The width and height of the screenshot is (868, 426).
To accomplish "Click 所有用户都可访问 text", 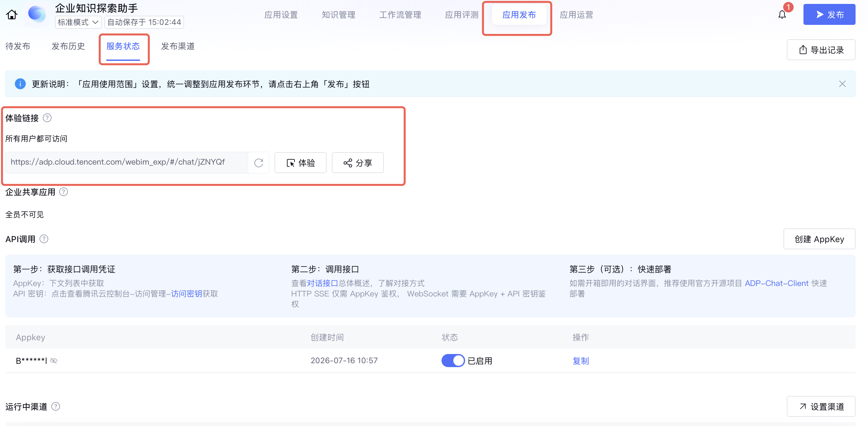I will (x=36, y=139).
